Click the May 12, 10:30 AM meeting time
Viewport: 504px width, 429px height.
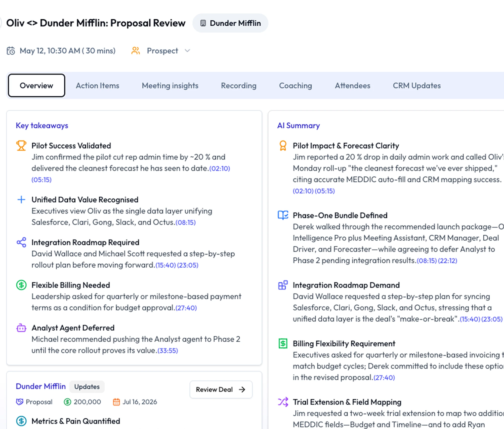click(x=68, y=51)
